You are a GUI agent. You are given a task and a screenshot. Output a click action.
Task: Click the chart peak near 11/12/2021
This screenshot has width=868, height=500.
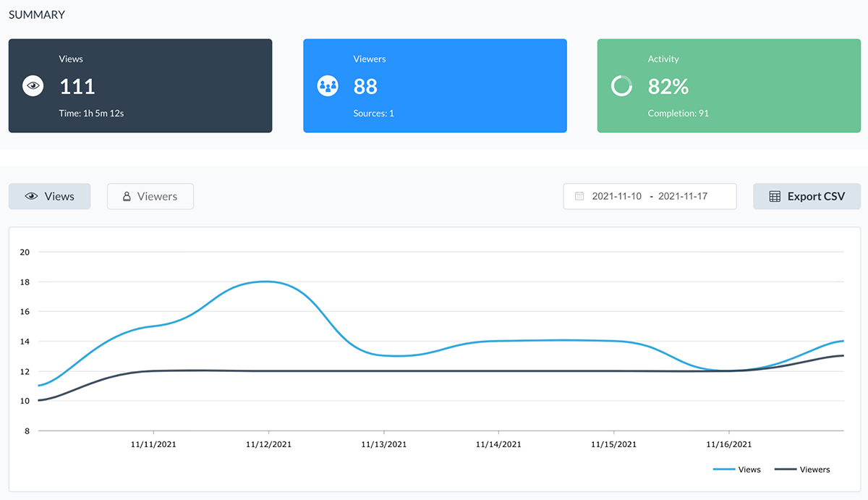[266, 282]
